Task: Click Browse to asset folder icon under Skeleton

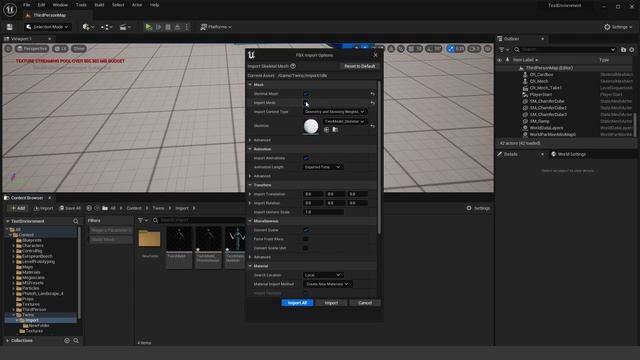Action: coord(335,129)
